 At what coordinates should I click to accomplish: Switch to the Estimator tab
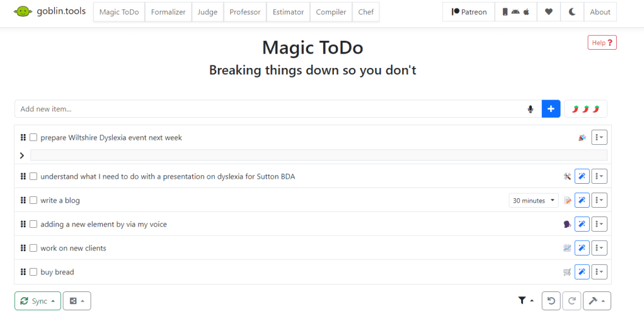pyautogui.click(x=288, y=12)
